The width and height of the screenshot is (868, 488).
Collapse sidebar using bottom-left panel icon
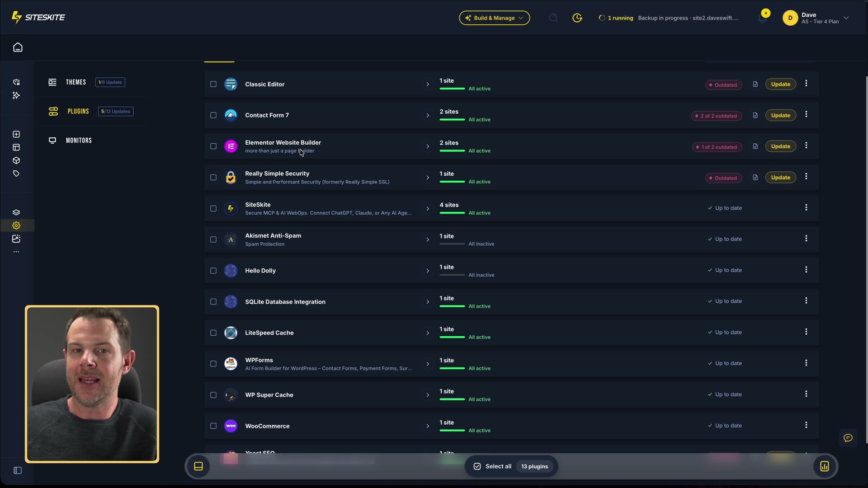(18, 470)
